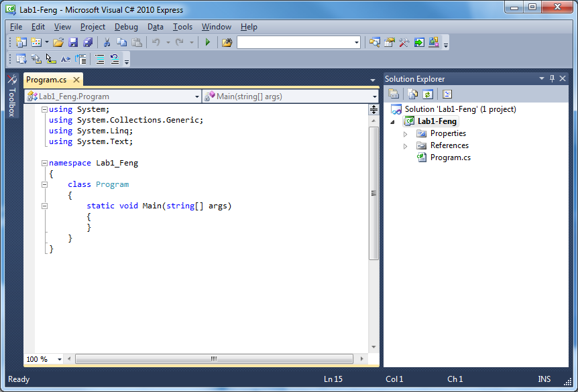The width and height of the screenshot is (578, 392).
Task: Save Program.cs with the floppy disk icon
Action: pos(73,42)
